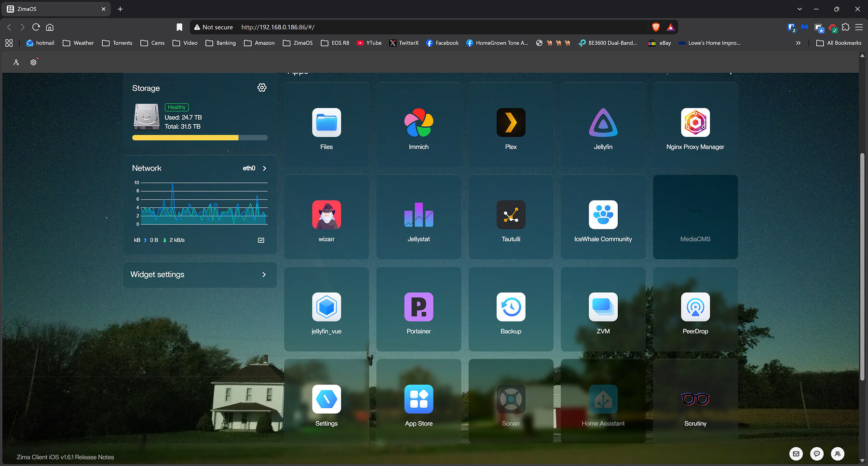
Task: Click the storage usage bar
Action: (x=200, y=138)
